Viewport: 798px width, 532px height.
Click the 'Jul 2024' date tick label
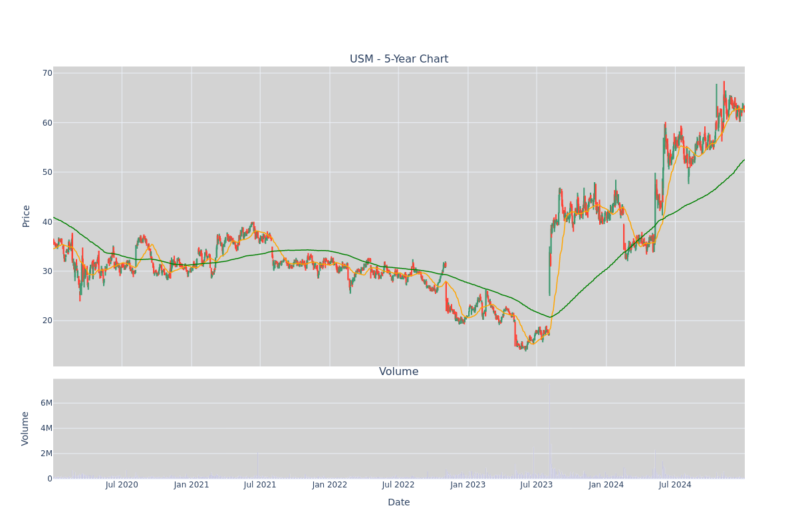675,485
